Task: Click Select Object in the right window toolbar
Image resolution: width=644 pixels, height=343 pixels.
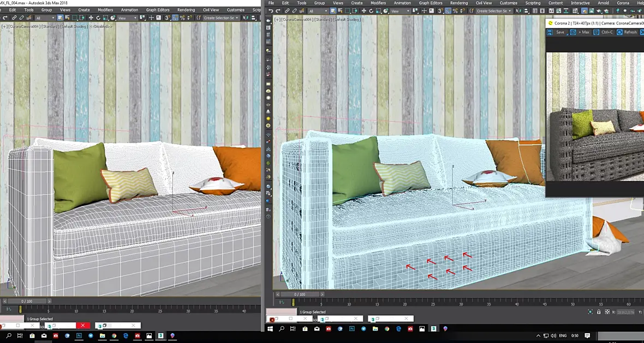Action: coord(333,11)
